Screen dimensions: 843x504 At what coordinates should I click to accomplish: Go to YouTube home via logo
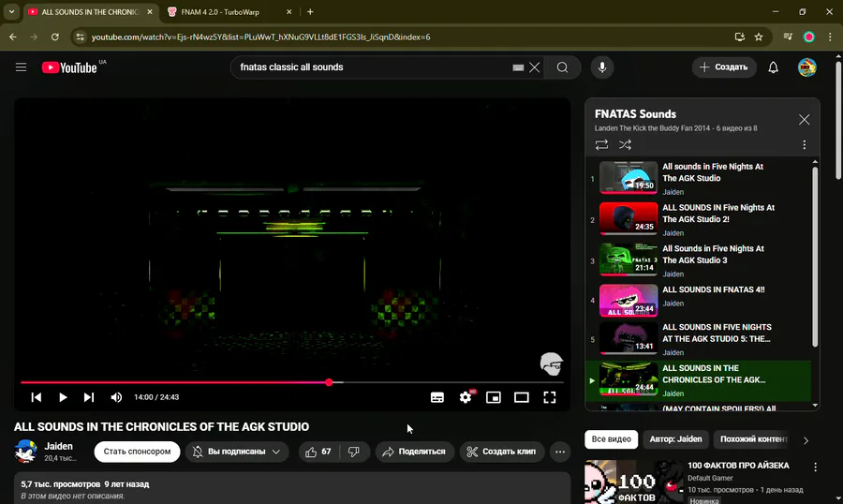coord(69,67)
